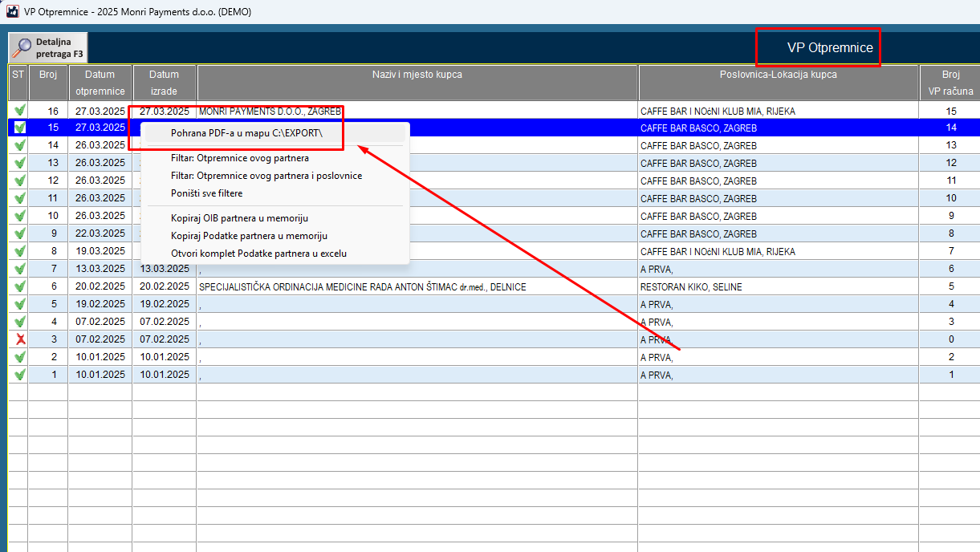Image resolution: width=980 pixels, height=552 pixels.
Task: Click red X status icon for row 3
Action: coord(20,339)
